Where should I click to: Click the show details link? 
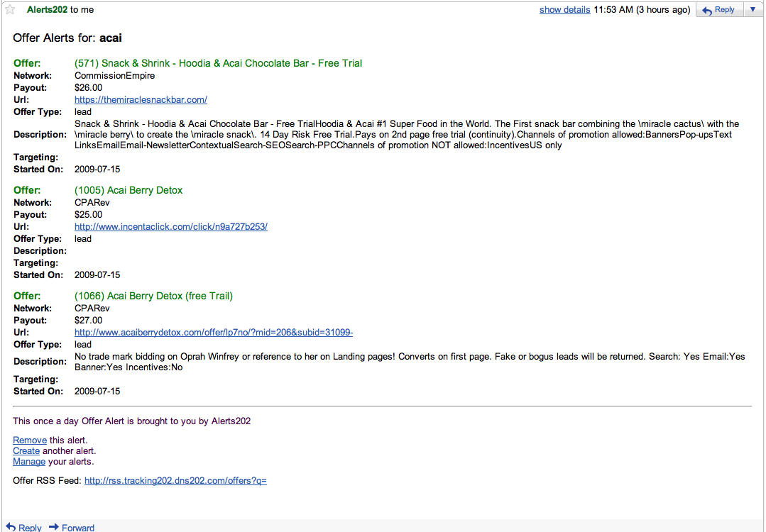coord(564,10)
